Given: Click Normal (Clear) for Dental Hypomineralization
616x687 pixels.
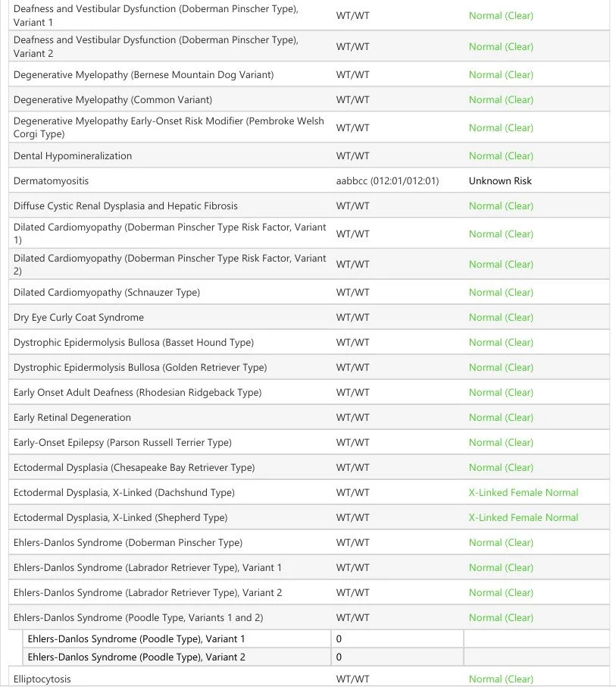Looking at the screenshot, I should point(501,156).
